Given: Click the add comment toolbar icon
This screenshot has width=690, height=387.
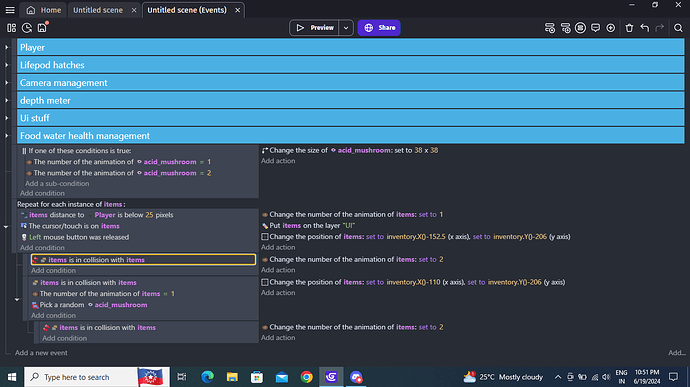Looking at the screenshot, I should 595,28.
